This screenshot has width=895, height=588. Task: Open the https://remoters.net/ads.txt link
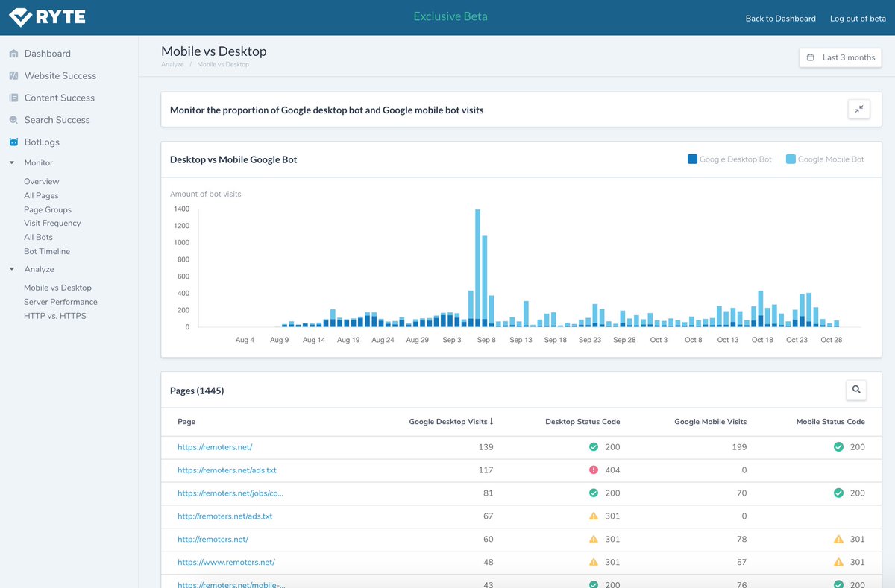pos(227,470)
